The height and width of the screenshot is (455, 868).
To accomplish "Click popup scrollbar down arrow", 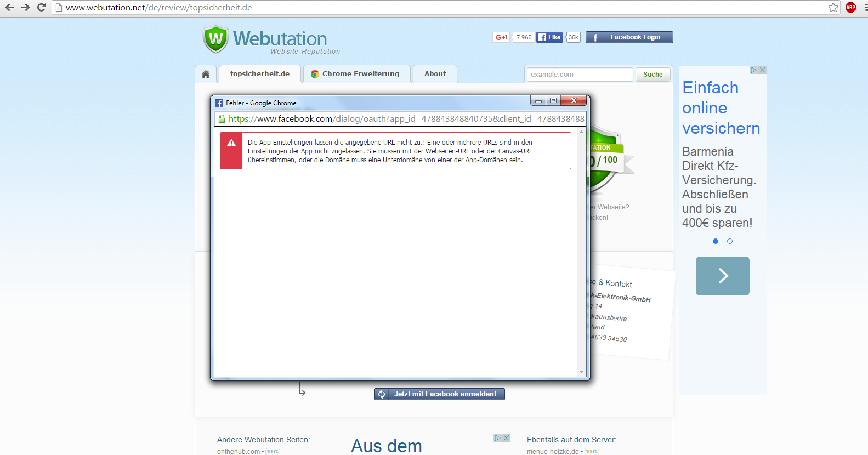I will [582, 372].
